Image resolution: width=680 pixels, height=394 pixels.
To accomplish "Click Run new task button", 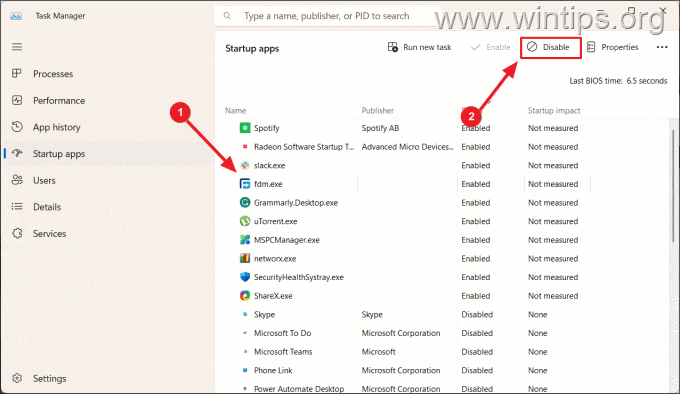I will click(419, 47).
